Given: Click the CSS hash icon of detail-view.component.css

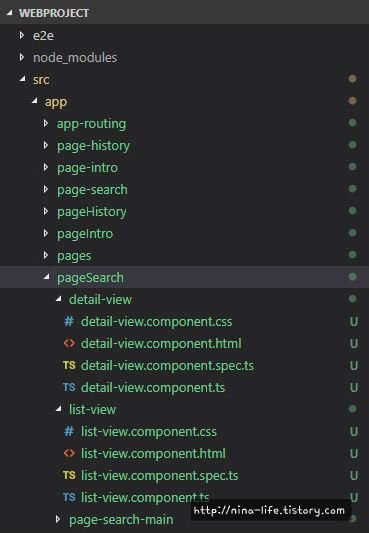Looking at the screenshot, I should click(69, 321).
